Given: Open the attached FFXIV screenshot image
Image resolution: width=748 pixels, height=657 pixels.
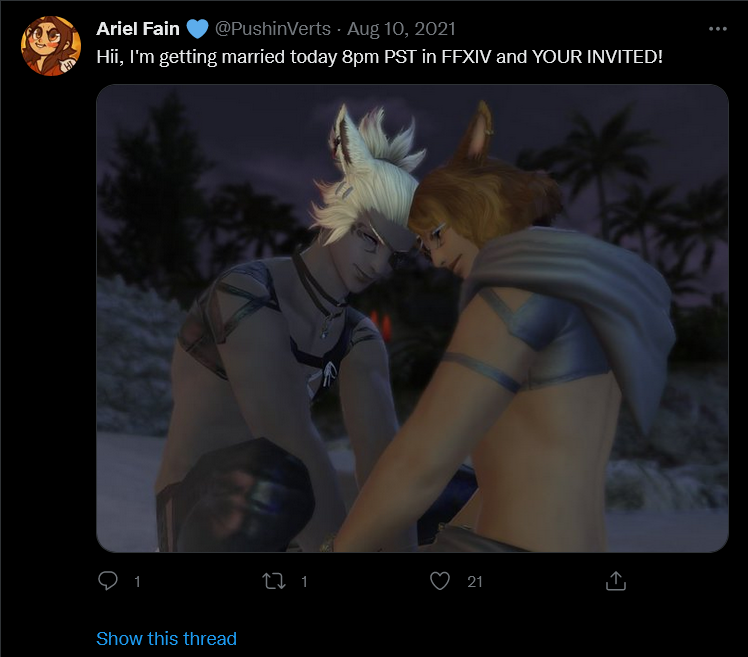Looking at the screenshot, I should click(412, 318).
